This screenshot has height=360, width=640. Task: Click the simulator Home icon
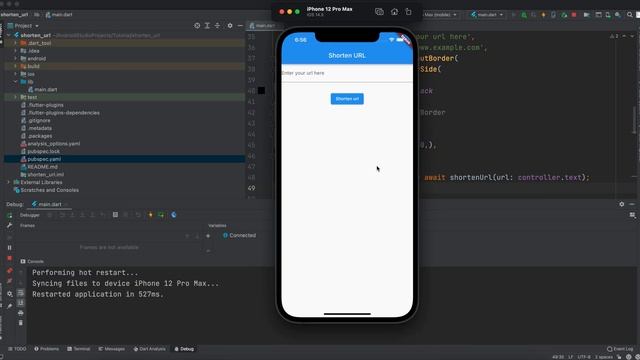click(x=394, y=12)
